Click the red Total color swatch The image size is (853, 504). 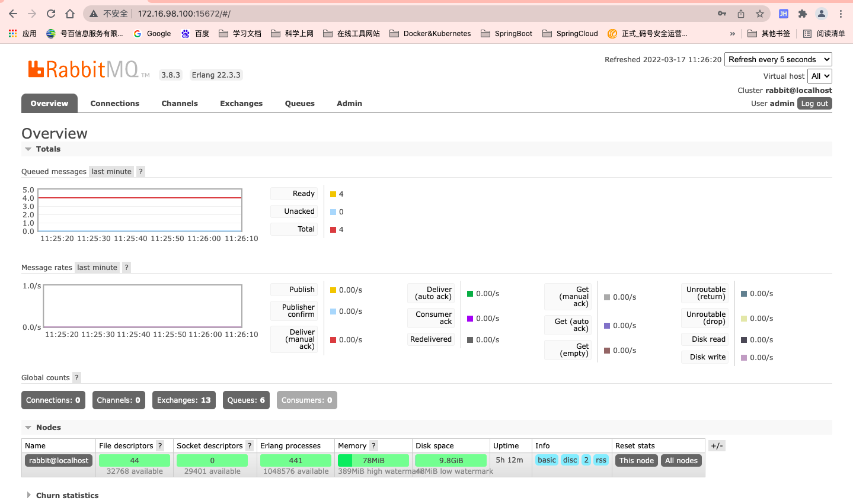(333, 230)
